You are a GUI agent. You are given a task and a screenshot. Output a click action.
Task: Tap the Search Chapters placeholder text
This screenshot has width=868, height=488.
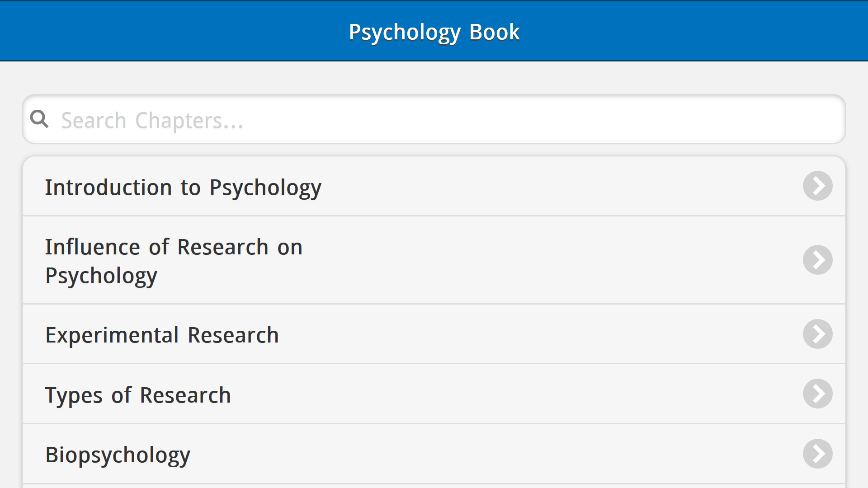[x=152, y=121]
